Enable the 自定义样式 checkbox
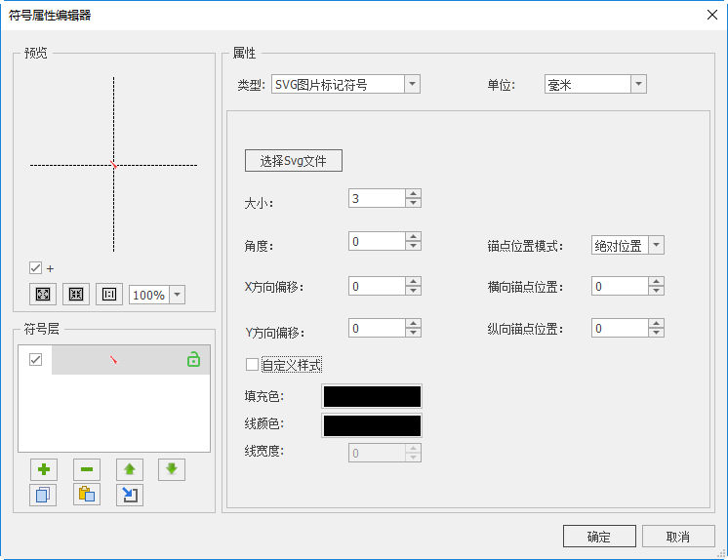 click(253, 365)
